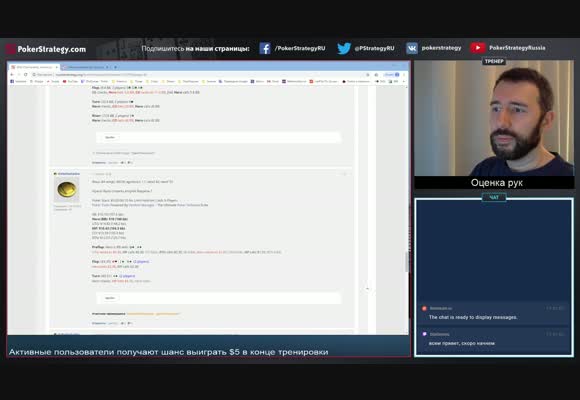Go back using browser back arrow
Screen dimensions: 580x400
click(x=11, y=74)
